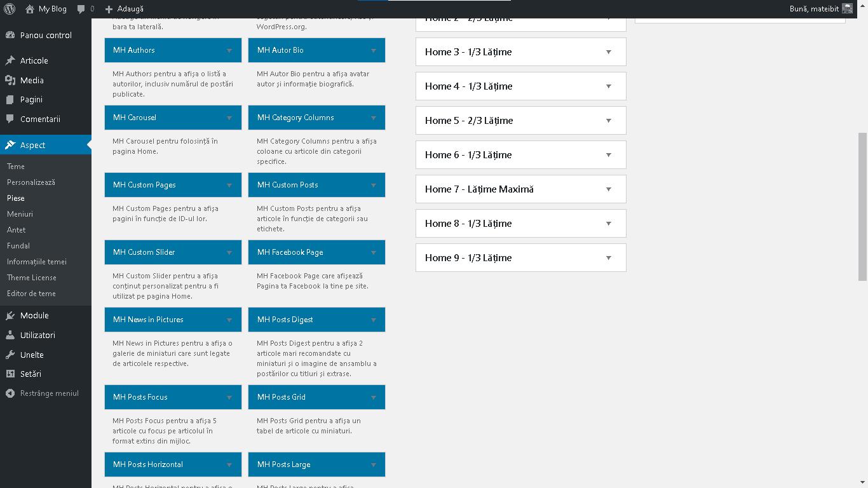This screenshot has width=868, height=488.
Task: Expand the Home 7 - Lățime Maximă area
Action: 608,189
